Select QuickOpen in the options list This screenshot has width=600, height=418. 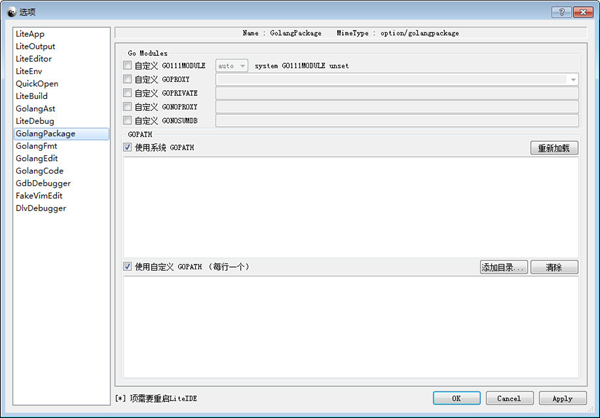point(61,83)
